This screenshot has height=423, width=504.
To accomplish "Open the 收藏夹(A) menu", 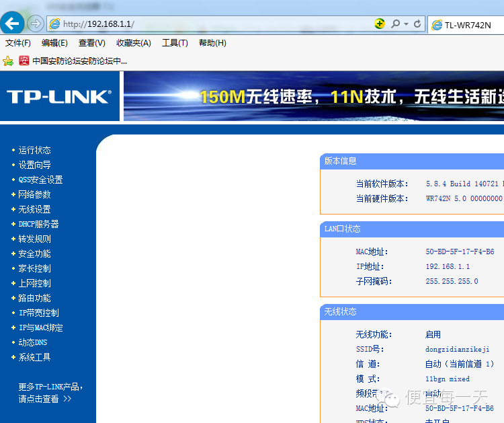I will [134, 43].
